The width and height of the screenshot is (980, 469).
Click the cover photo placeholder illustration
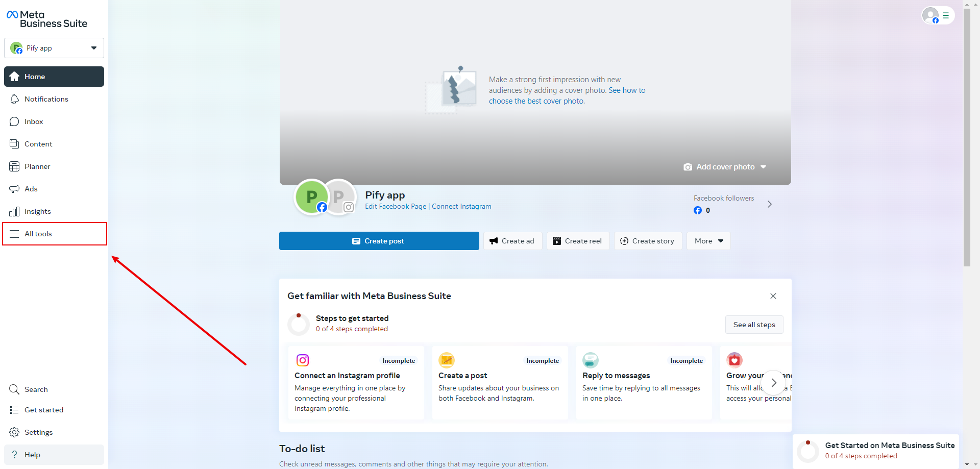[451, 89]
